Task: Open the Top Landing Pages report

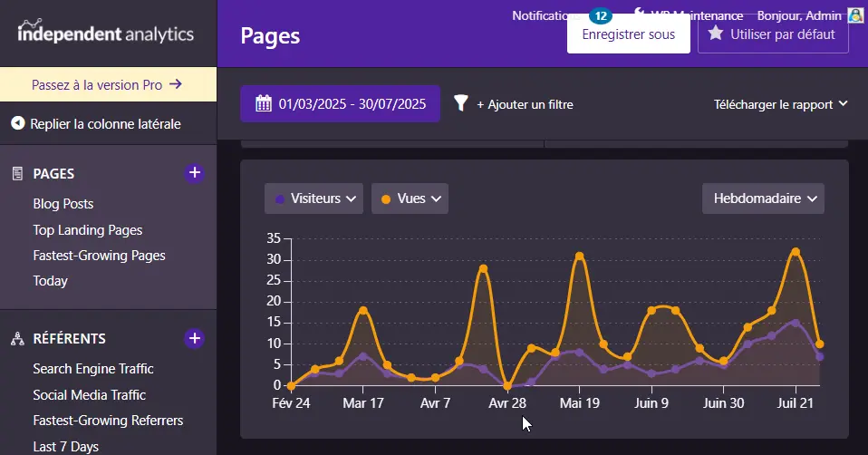Action: click(x=88, y=229)
